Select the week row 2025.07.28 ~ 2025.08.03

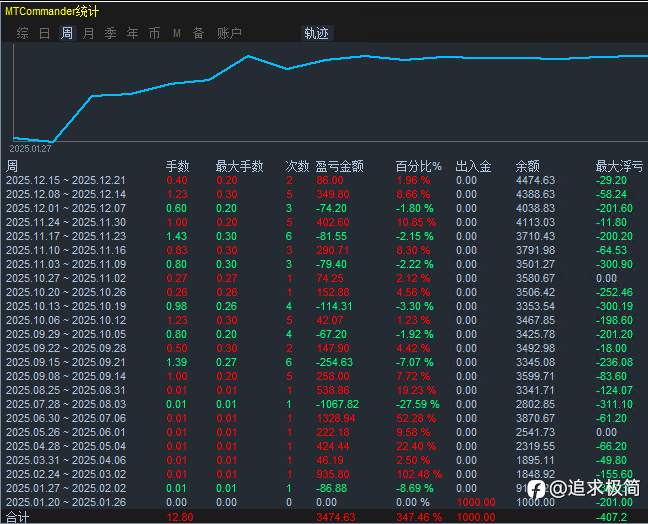tap(324, 404)
